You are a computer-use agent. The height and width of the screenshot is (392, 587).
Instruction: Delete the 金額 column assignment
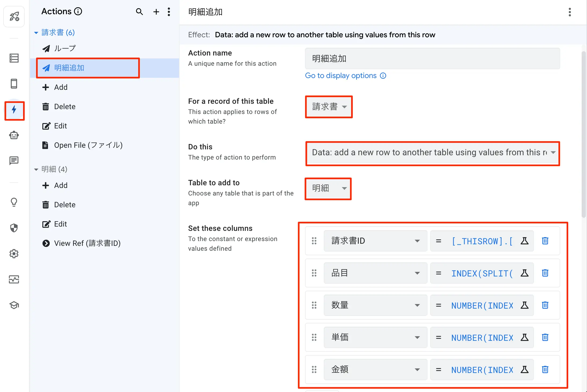(x=545, y=369)
